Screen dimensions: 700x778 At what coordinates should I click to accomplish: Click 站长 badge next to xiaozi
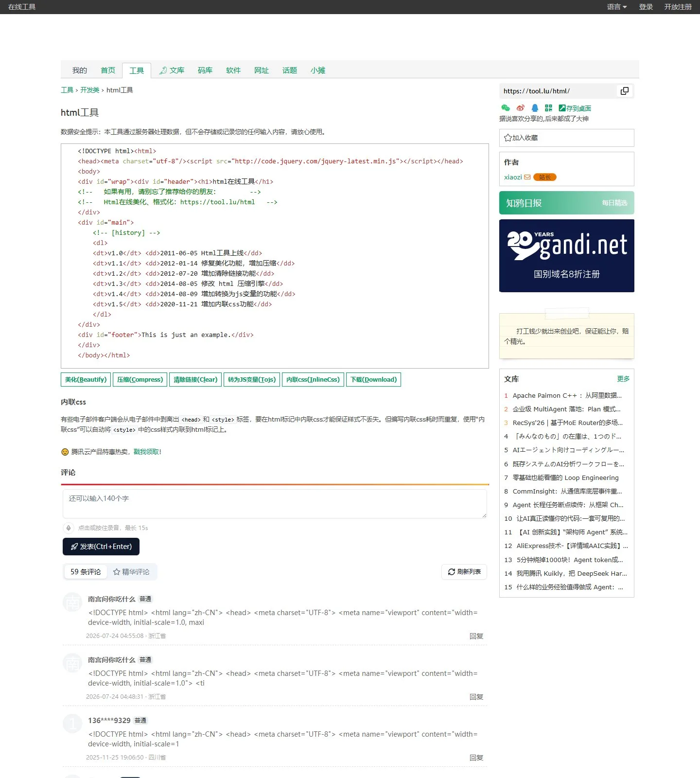545,177
